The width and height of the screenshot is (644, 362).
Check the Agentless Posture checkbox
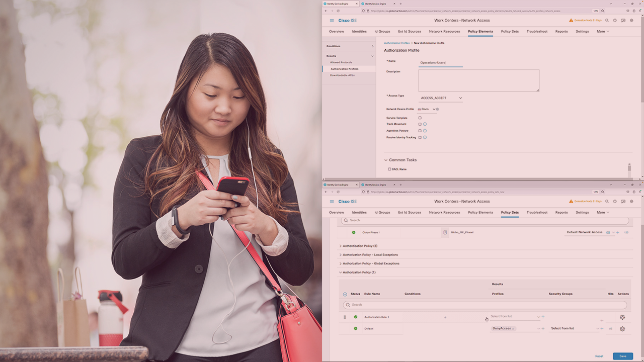coord(420,131)
